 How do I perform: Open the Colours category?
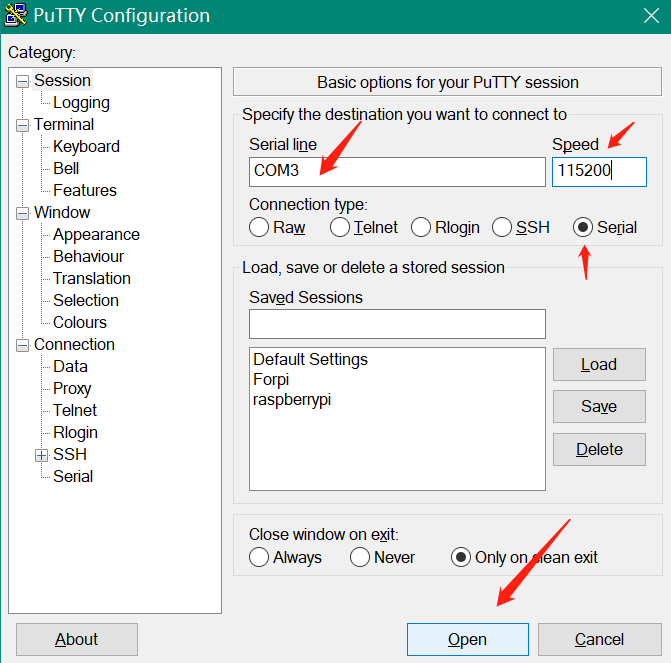[80, 322]
